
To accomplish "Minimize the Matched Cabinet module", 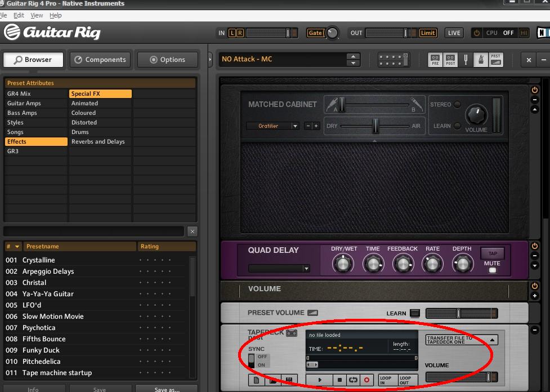I will pos(535,100).
